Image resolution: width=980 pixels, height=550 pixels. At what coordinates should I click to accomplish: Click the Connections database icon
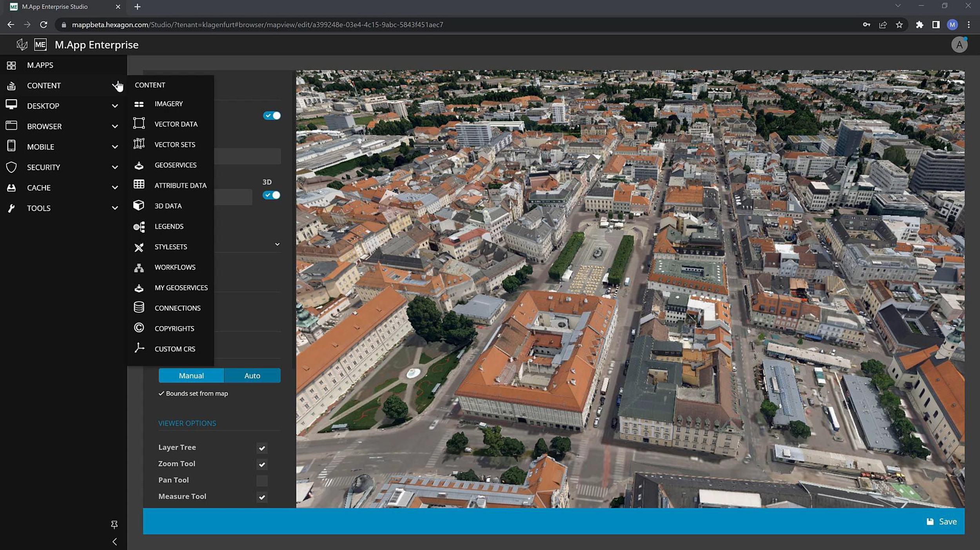pos(139,307)
